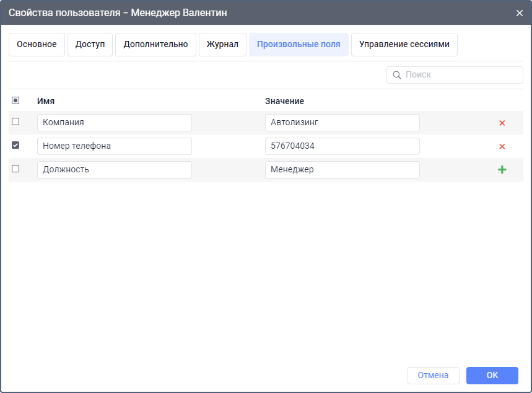
Task: Delete the Компания field row
Action: 502,123
